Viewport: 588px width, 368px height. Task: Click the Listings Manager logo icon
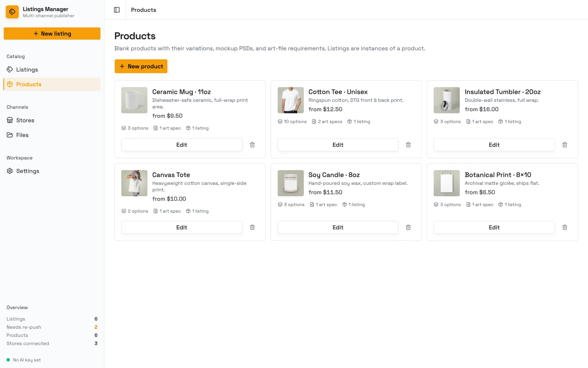tap(12, 12)
